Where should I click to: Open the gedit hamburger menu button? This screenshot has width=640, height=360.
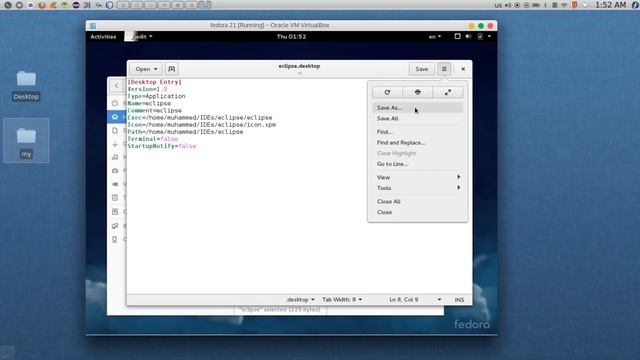[x=444, y=69]
